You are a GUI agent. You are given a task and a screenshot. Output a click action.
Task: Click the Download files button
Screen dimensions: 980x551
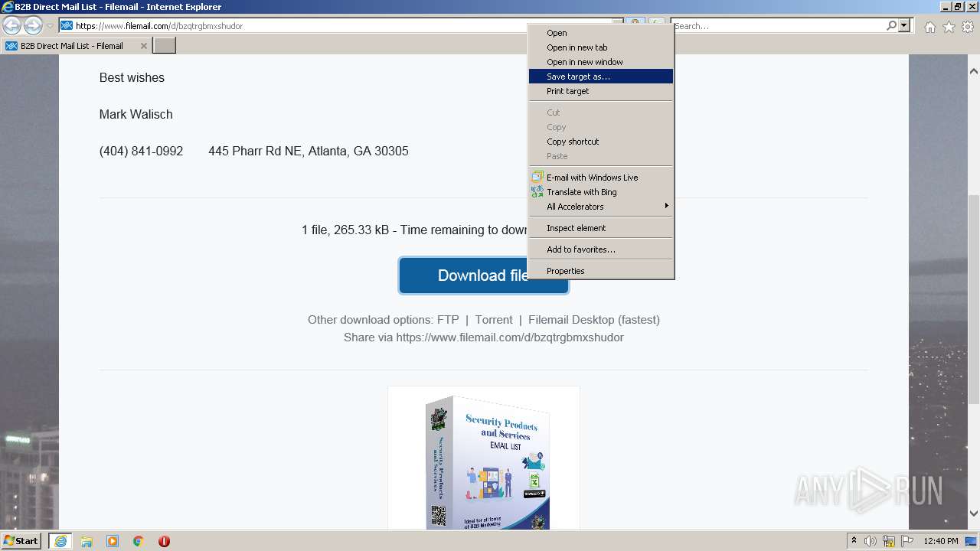coord(464,275)
